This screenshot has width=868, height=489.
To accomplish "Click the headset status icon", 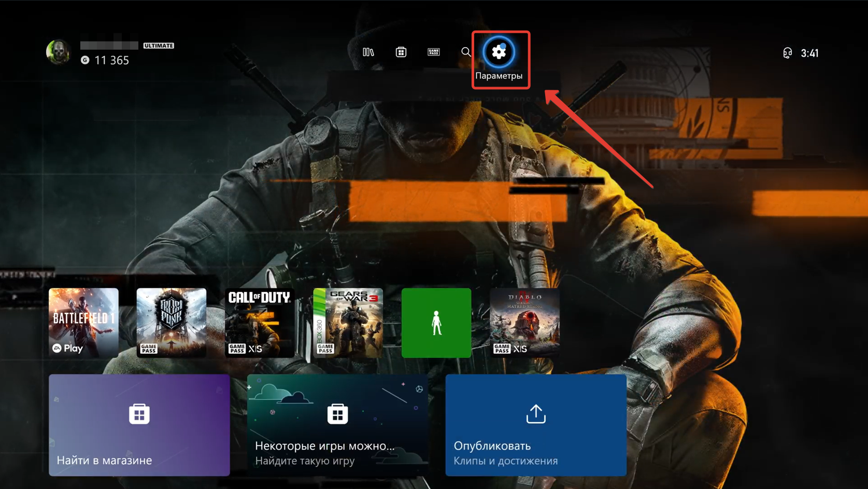I will (x=787, y=53).
